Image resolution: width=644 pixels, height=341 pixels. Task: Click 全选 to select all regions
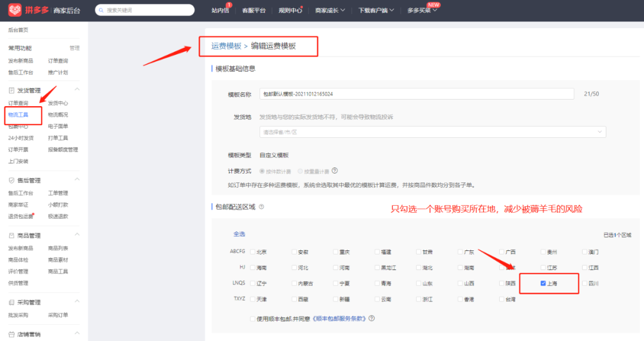pyautogui.click(x=239, y=234)
